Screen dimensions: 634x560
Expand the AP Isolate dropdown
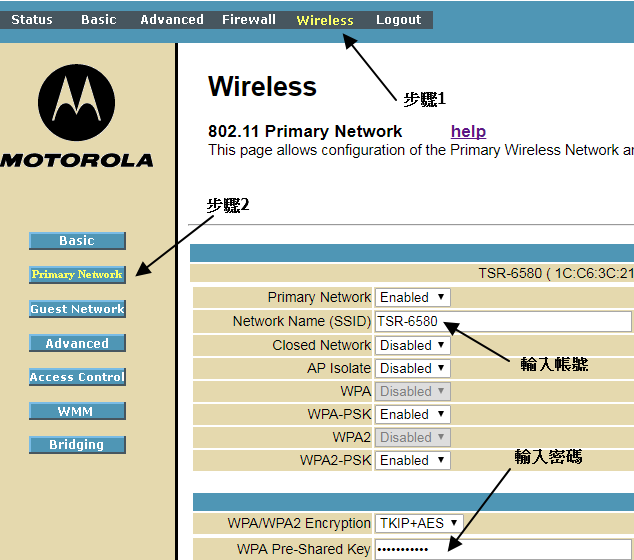coord(412,368)
